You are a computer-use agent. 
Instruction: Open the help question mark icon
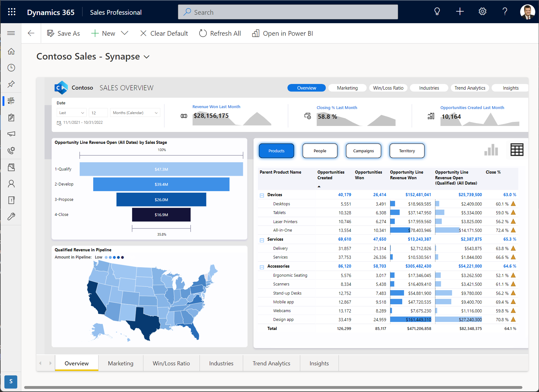(504, 12)
